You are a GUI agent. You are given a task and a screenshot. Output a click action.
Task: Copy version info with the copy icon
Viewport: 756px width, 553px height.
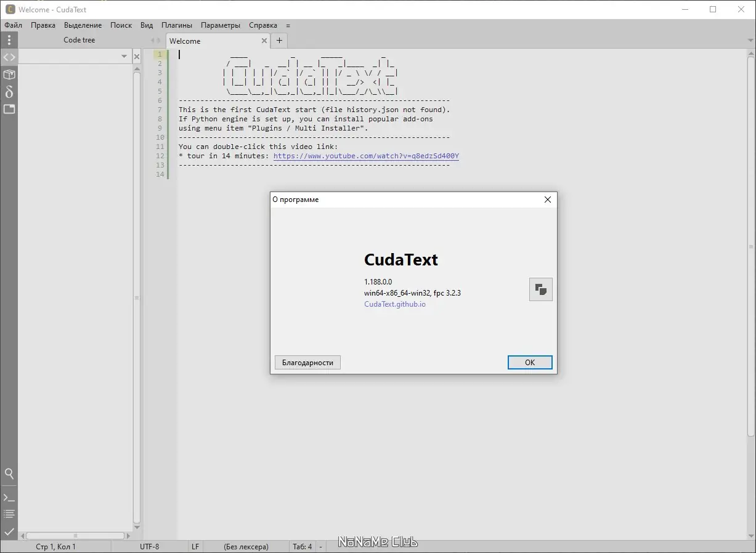[541, 289]
